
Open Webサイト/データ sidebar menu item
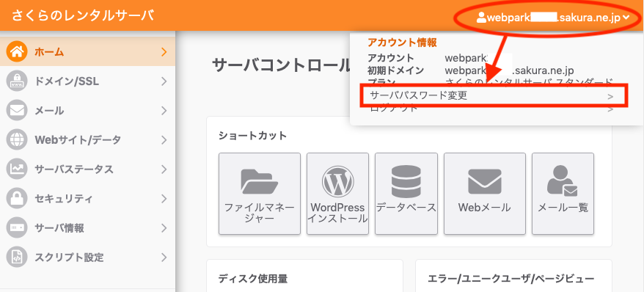87,140
